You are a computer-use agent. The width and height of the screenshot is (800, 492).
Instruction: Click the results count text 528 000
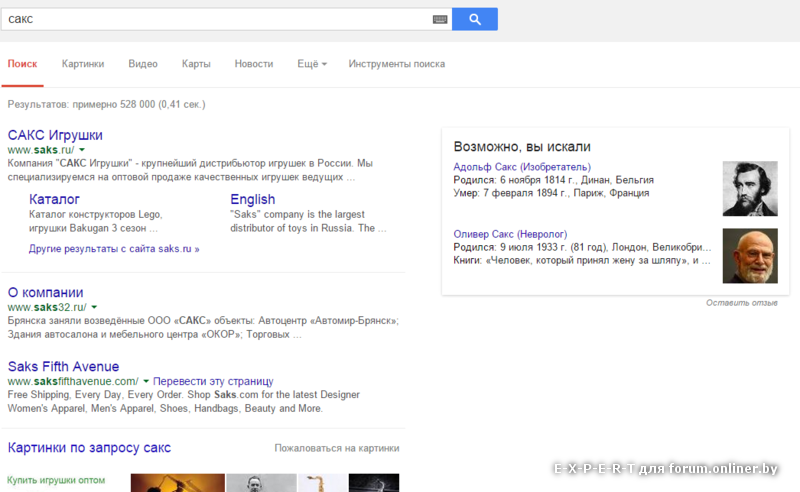[x=137, y=104]
